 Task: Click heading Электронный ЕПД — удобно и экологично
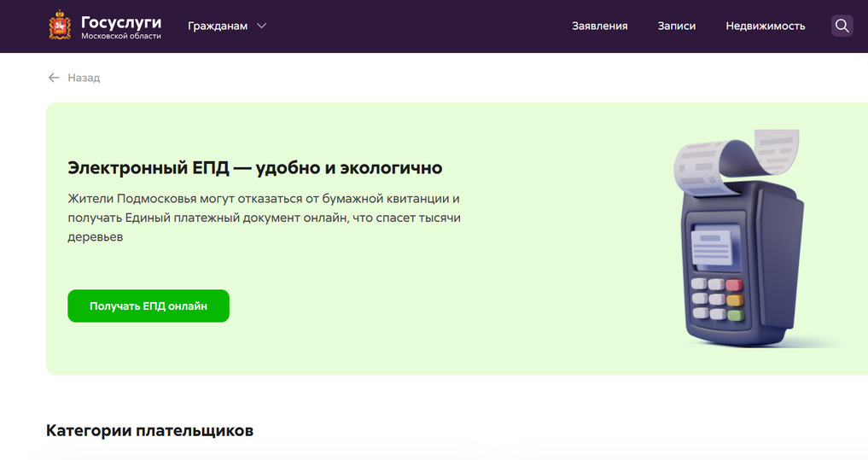coord(254,168)
